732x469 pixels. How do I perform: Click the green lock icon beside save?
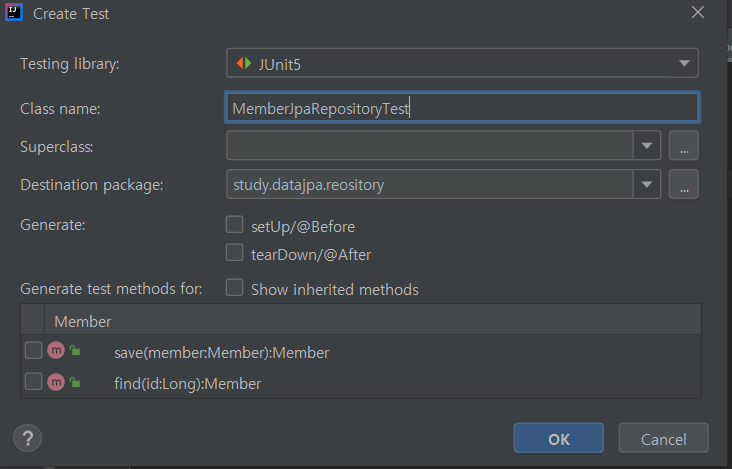(x=75, y=351)
